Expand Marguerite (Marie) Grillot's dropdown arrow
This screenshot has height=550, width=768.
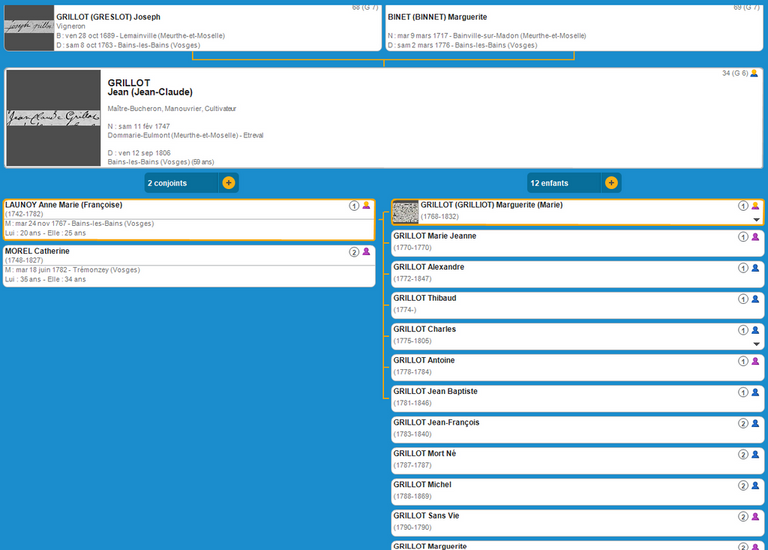(756, 219)
